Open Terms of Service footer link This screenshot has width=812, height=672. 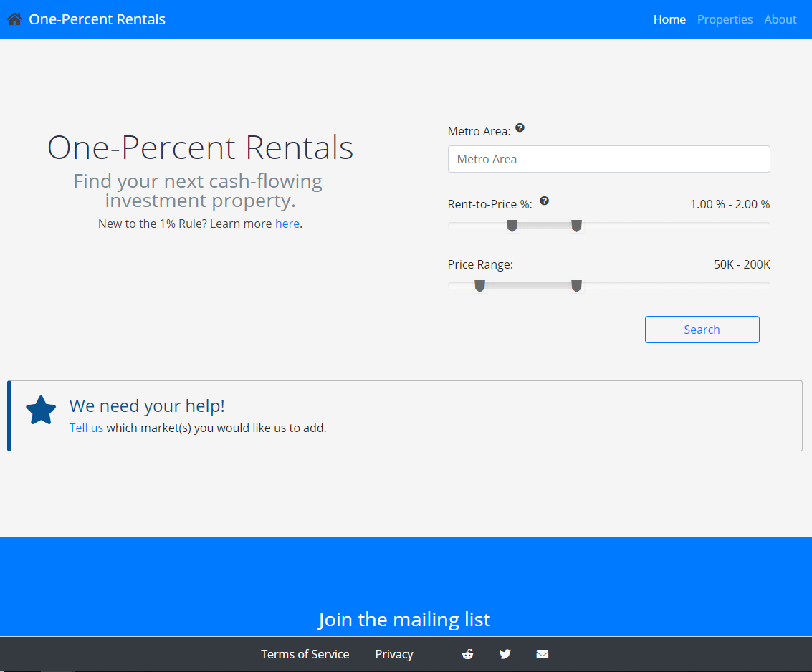coord(305,654)
